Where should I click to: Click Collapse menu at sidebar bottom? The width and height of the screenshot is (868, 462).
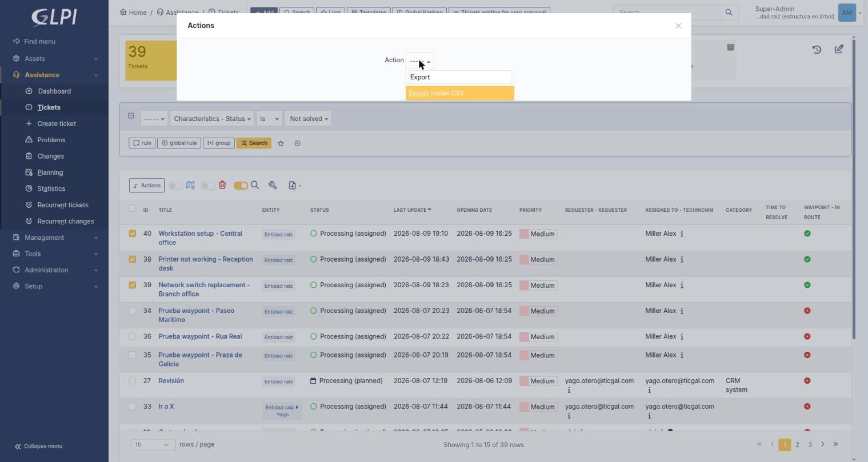(38, 447)
